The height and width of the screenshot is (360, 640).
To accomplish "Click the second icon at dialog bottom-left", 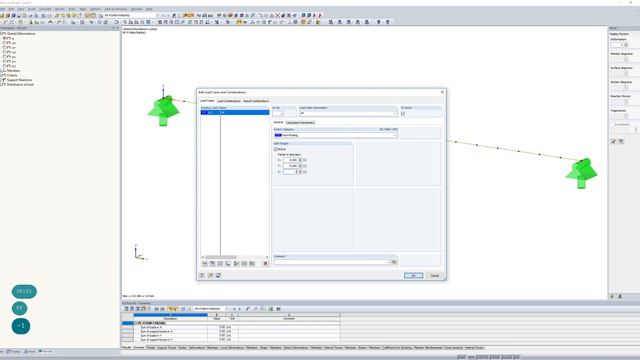I will (x=210, y=276).
